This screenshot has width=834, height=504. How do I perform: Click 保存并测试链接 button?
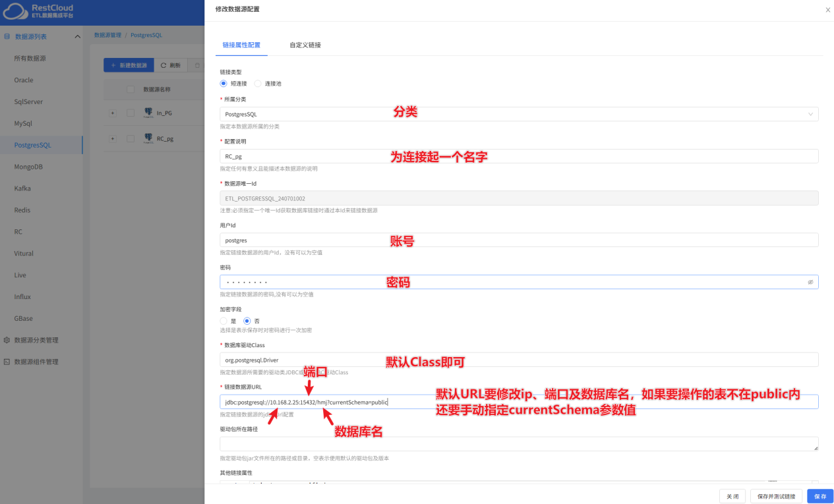(x=776, y=496)
